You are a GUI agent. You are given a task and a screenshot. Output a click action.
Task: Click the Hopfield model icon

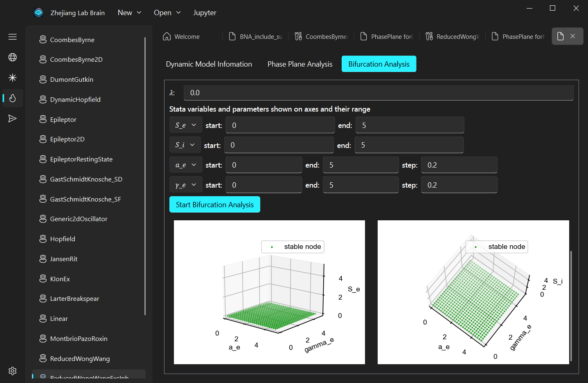pos(43,239)
